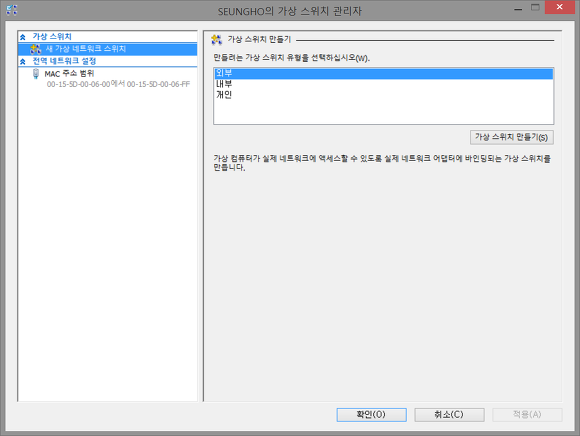
Task: Click the new virtual network switch icon
Action: coord(36,49)
